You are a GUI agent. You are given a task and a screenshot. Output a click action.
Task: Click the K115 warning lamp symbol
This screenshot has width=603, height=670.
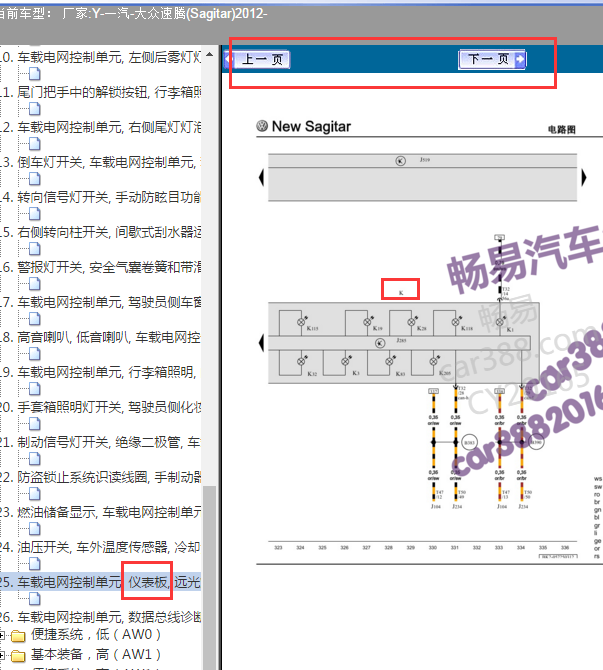(x=301, y=322)
